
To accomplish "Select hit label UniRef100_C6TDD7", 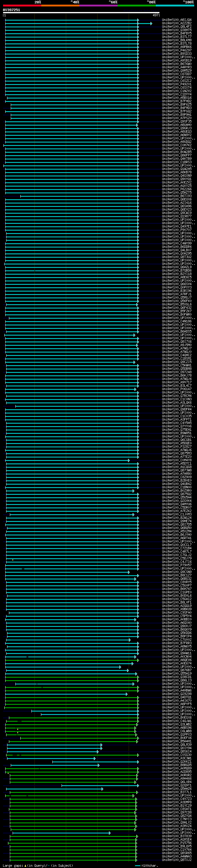I will pyautogui.click(x=177, y=74).
